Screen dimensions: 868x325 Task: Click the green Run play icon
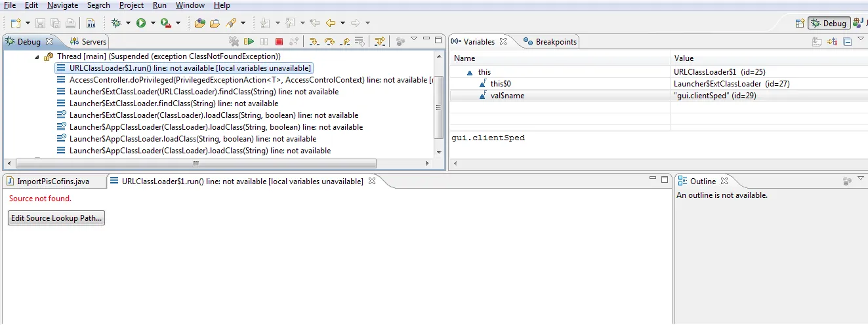pos(140,23)
